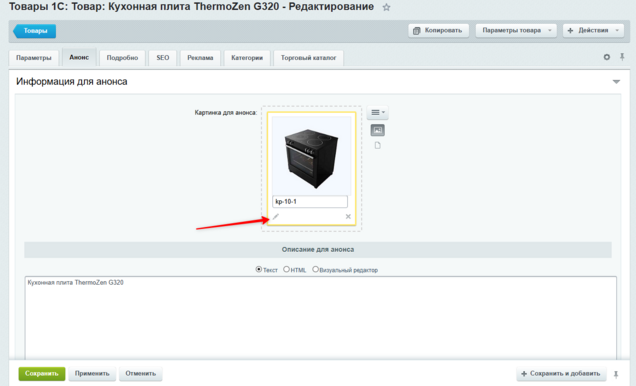Open Параметры товара dropdown
This screenshot has width=636, height=386.
click(516, 30)
